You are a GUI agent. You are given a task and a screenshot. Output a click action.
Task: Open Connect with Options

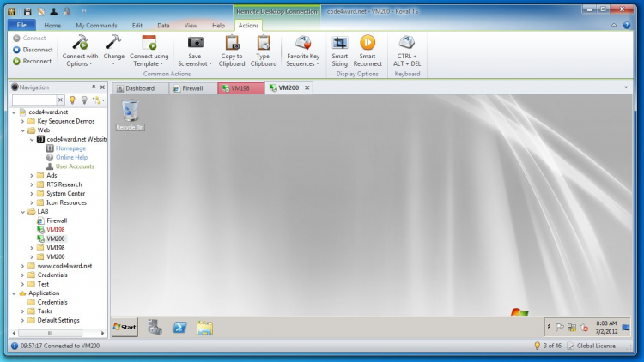[x=80, y=51]
